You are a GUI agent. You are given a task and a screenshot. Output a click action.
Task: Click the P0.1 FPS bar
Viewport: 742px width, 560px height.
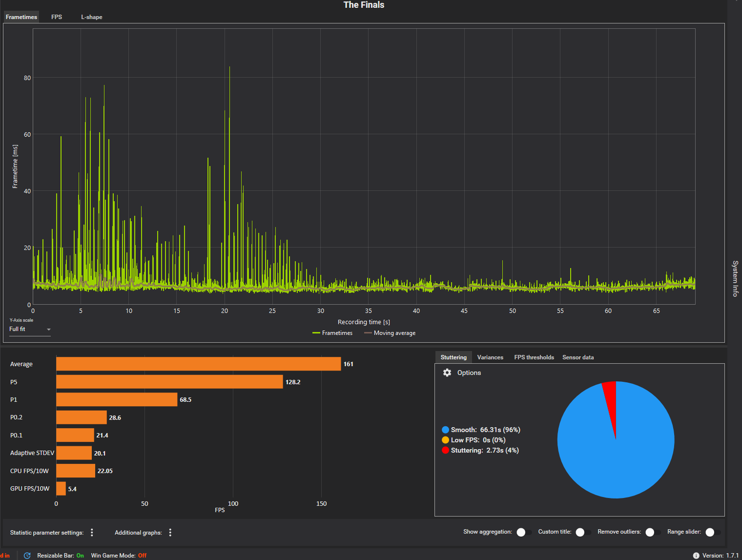75,435
